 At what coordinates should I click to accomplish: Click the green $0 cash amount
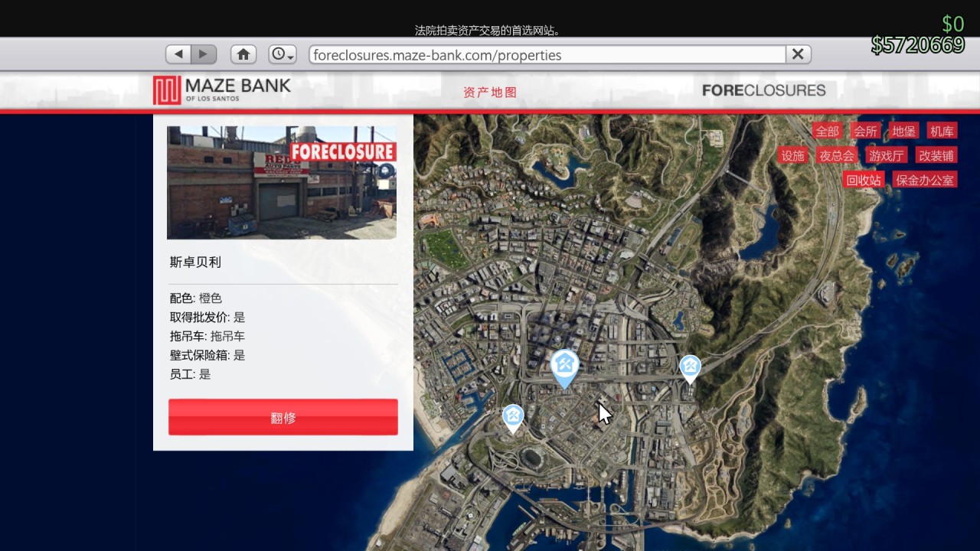(x=952, y=24)
